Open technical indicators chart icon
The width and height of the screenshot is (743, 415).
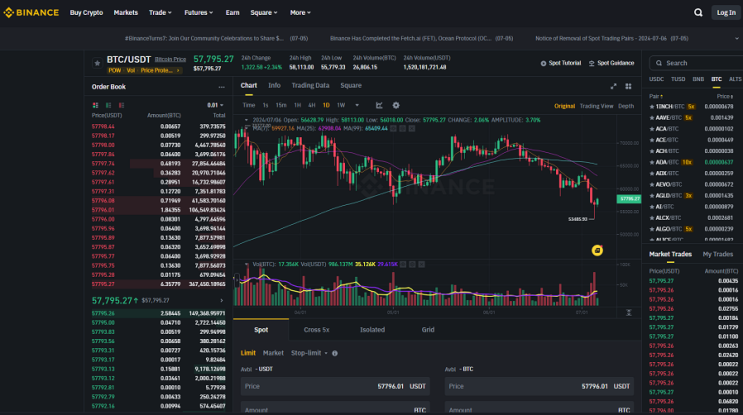point(379,105)
